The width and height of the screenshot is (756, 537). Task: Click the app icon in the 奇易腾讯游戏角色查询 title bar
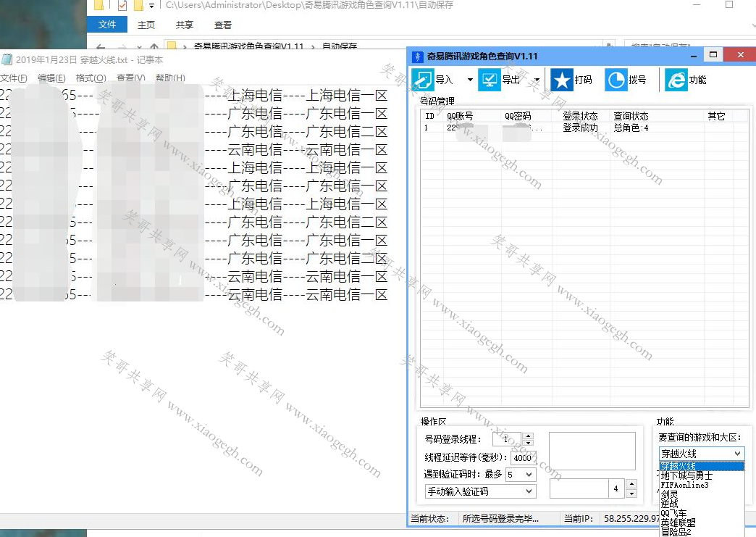coord(418,57)
